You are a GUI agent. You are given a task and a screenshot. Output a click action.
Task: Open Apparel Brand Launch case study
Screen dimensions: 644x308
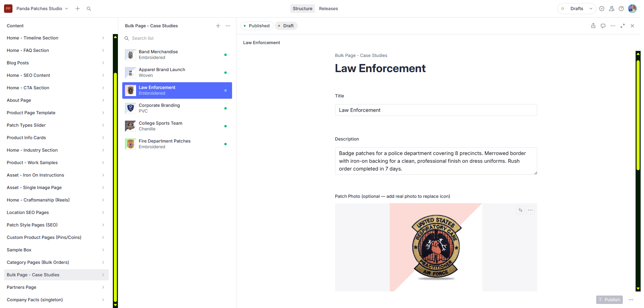[177, 72]
